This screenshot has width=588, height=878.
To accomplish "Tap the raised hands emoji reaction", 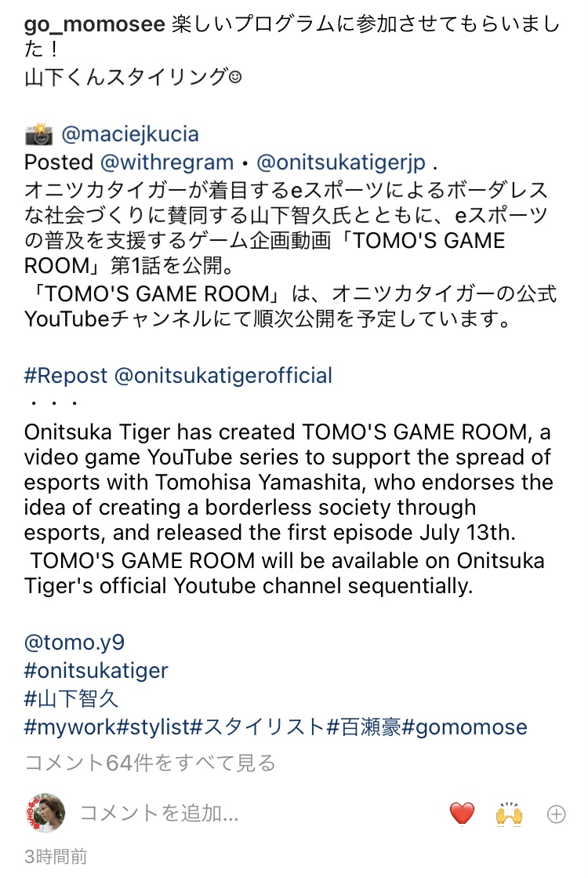I will pyautogui.click(x=509, y=814).
